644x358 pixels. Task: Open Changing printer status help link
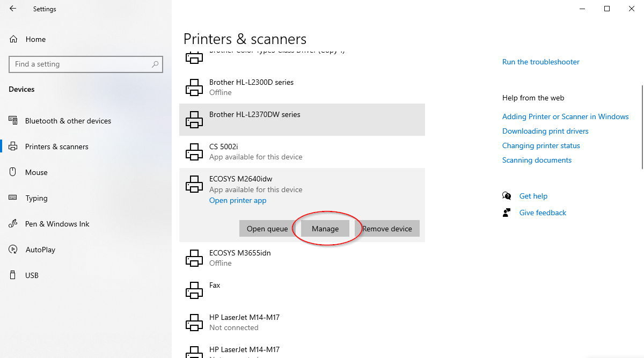[x=541, y=145]
